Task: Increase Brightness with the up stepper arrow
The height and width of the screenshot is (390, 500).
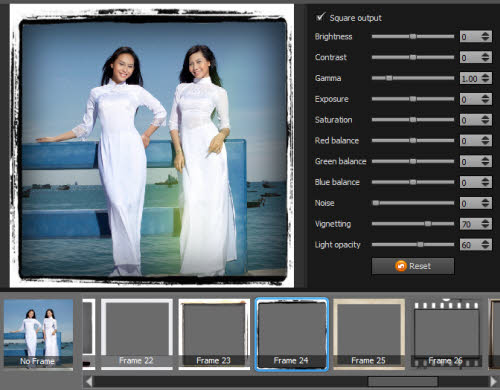Action: [x=486, y=34]
